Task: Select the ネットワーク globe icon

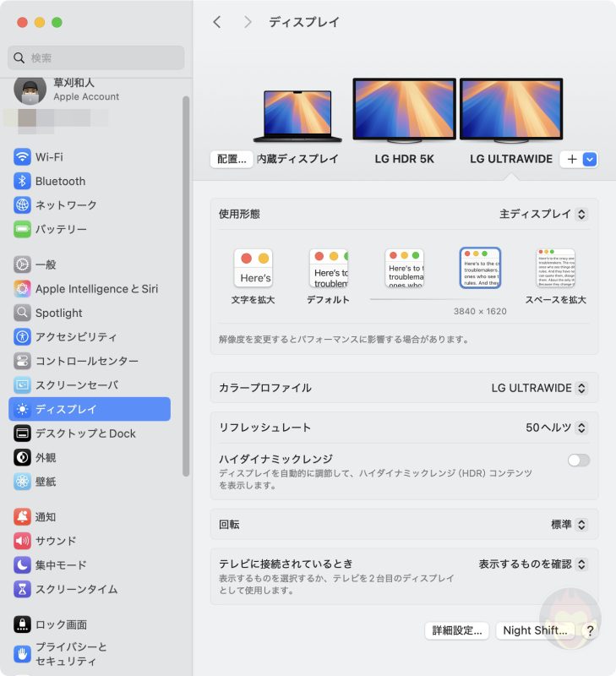Action: point(22,204)
